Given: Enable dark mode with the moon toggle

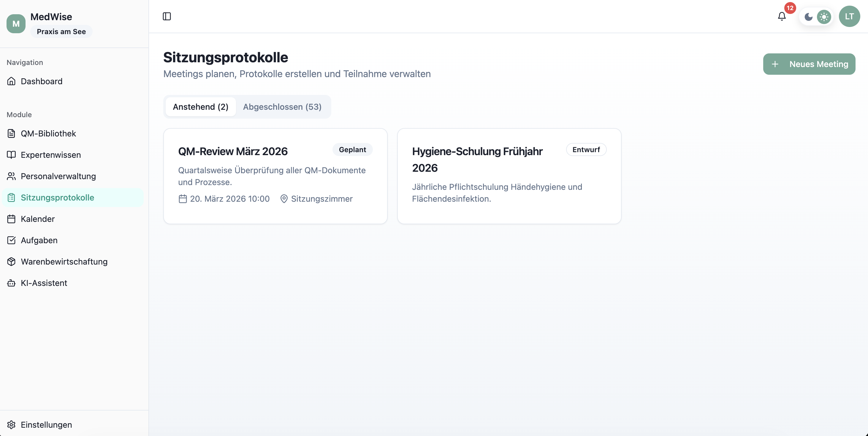Looking at the screenshot, I should [x=808, y=17].
